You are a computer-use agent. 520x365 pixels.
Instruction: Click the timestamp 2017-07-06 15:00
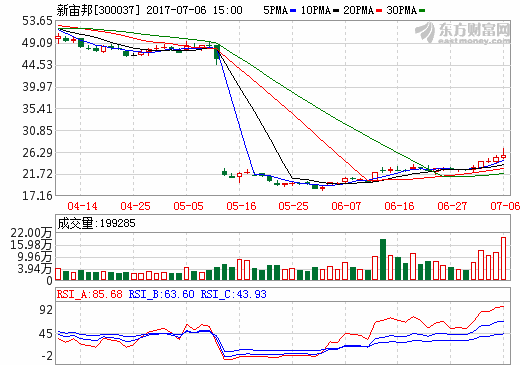click(x=194, y=10)
